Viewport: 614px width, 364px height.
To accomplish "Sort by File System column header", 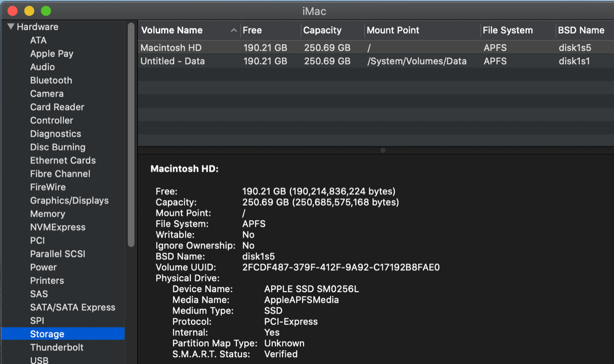I will [x=508, y=30].
